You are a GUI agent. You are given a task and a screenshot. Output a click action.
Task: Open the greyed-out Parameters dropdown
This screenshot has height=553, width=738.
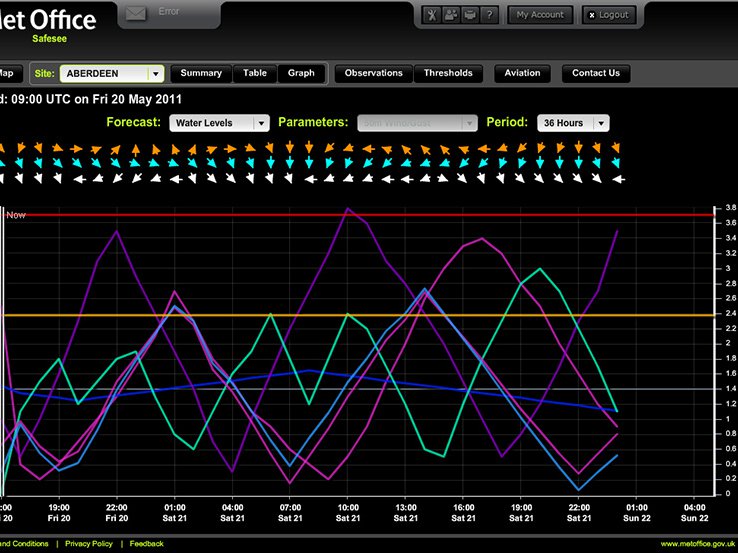point(417,123)
